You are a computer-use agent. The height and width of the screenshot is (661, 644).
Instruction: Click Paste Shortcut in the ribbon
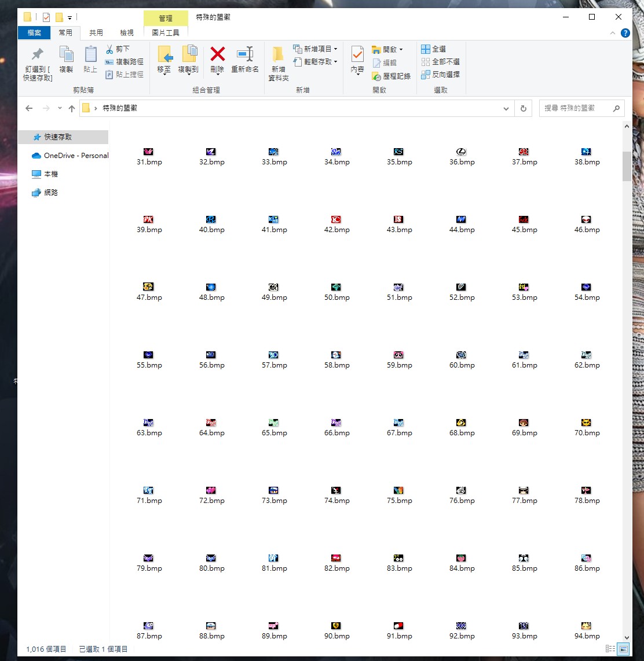pyautogui.click(x=125, y=75)
